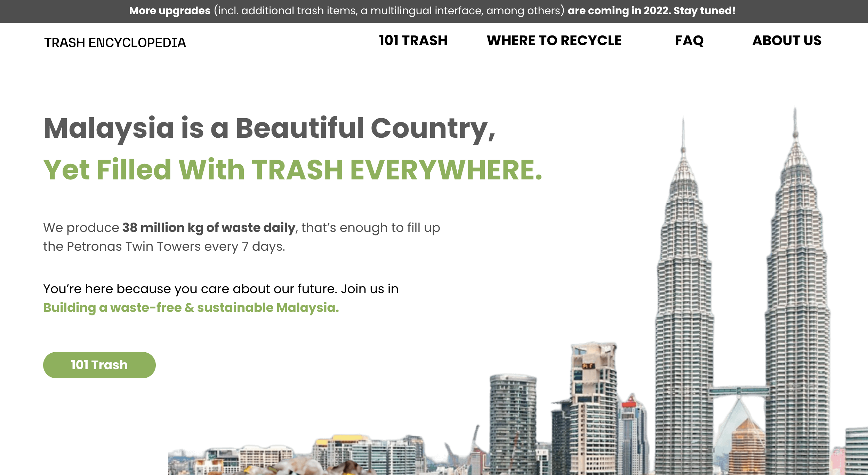This screenshot has height=475, width=868.
Task: Open the 101 TRASH menu item
Action: (413, 41)
